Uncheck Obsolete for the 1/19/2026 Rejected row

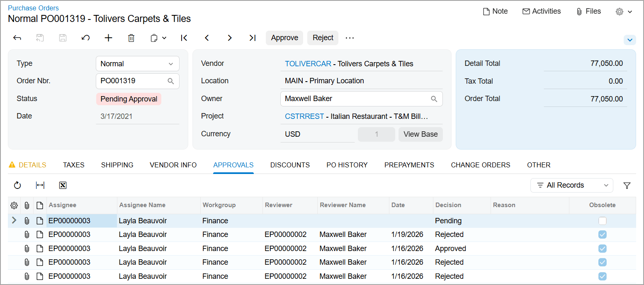coord(602,234)
